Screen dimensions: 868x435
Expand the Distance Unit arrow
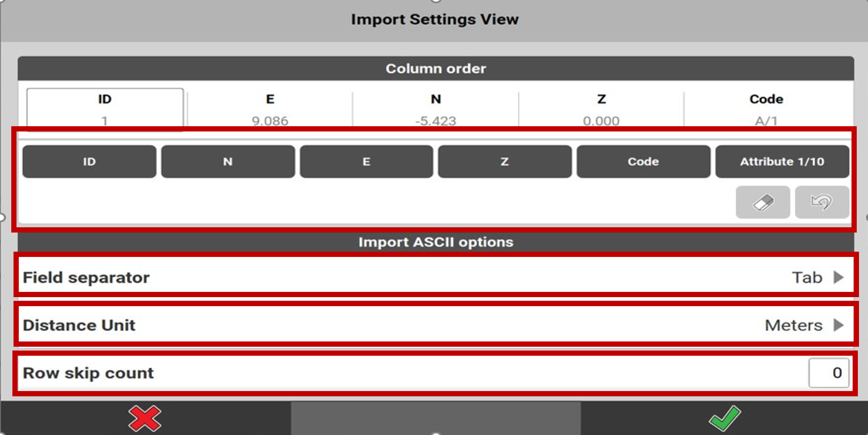[839, 325]
